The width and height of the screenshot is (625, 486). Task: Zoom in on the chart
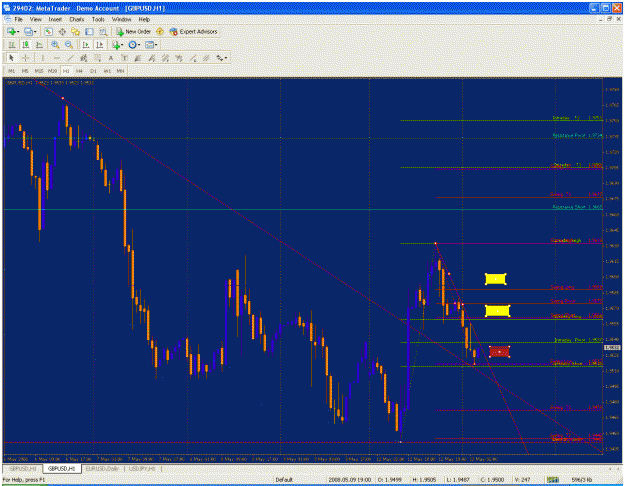pyautogui.click(x=55, y=45)
